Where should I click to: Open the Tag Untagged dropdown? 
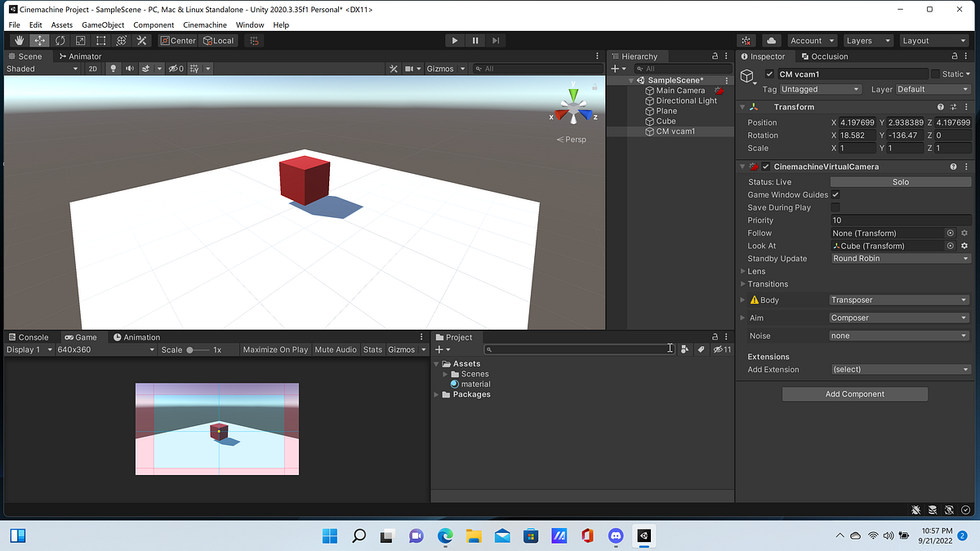[821, 89]
